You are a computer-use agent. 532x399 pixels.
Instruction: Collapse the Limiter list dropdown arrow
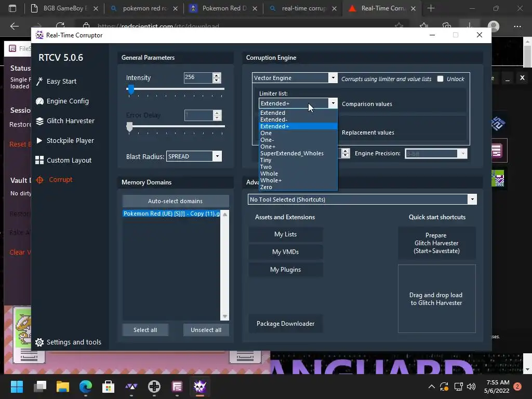point(333,103)
